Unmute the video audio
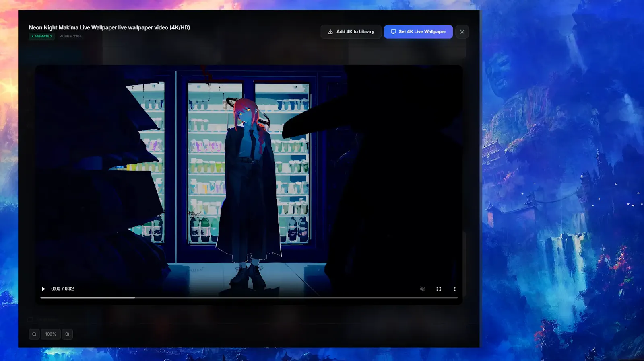 (423, 289)
